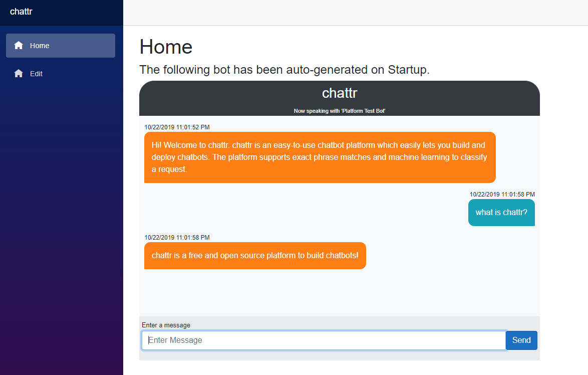Send the chat message with Send button
588x375 pixels.
521,340
